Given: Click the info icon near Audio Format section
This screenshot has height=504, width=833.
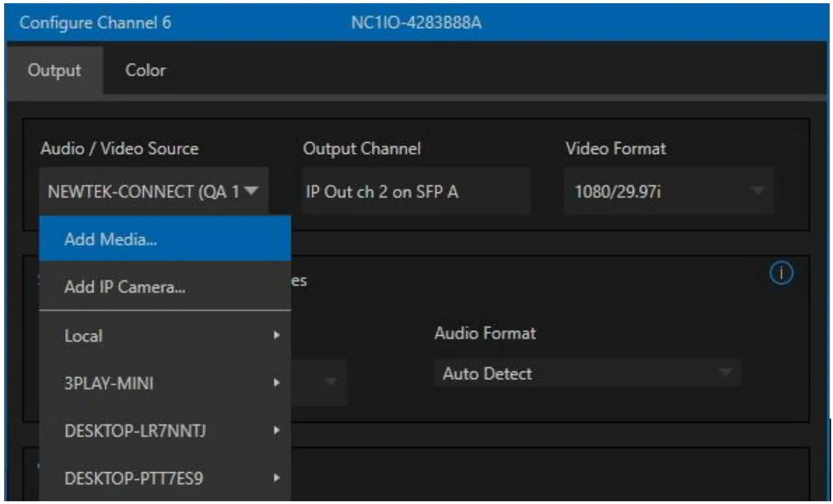Looking at the screenshot, I should pyautogui.click(x=780, y=273).
